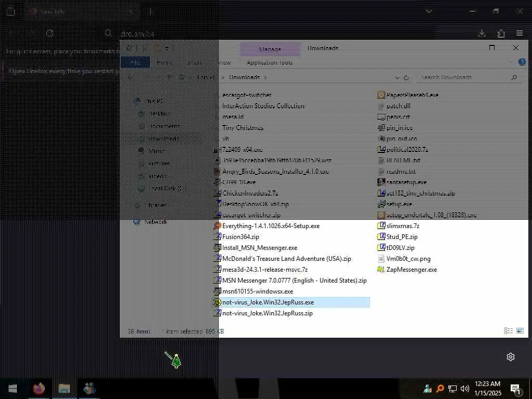Open the Firefox hamburger menu

pos(520,33)
